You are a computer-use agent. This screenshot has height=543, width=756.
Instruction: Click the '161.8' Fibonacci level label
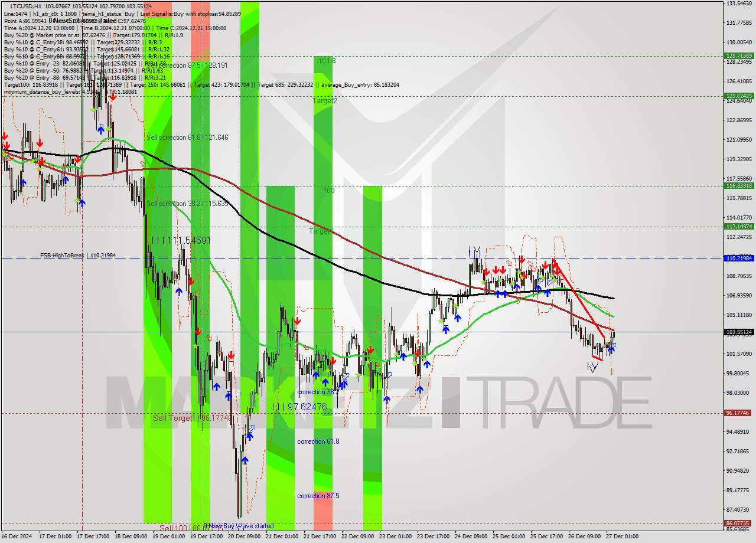click(327, 61)
